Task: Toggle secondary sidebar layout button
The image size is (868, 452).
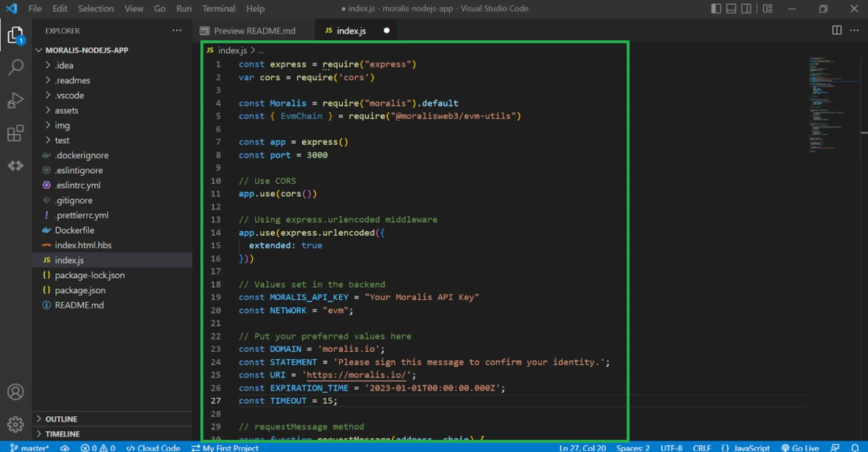Action: point(747,9)
